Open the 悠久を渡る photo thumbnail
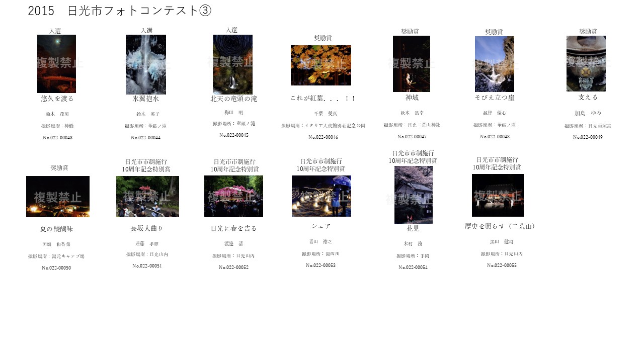644x362 pixels. pyautogui.click(x=56, y=64)
